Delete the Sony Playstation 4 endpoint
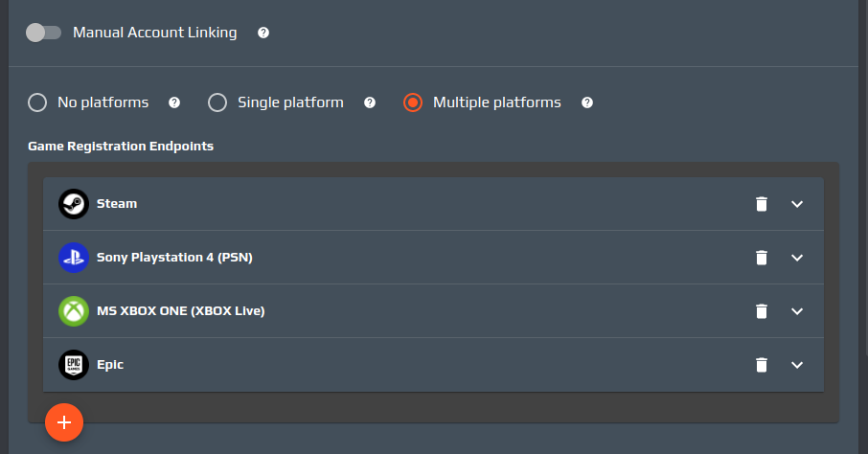The image size is (868, 454). point(762,258)
